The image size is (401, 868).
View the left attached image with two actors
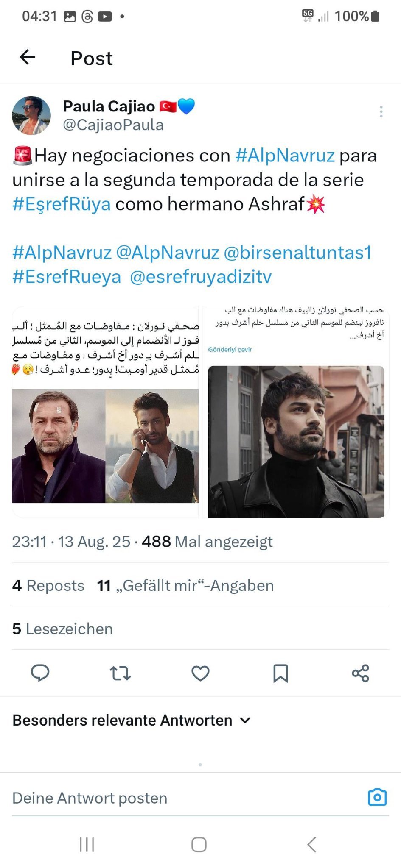click(x=105, y=412)
